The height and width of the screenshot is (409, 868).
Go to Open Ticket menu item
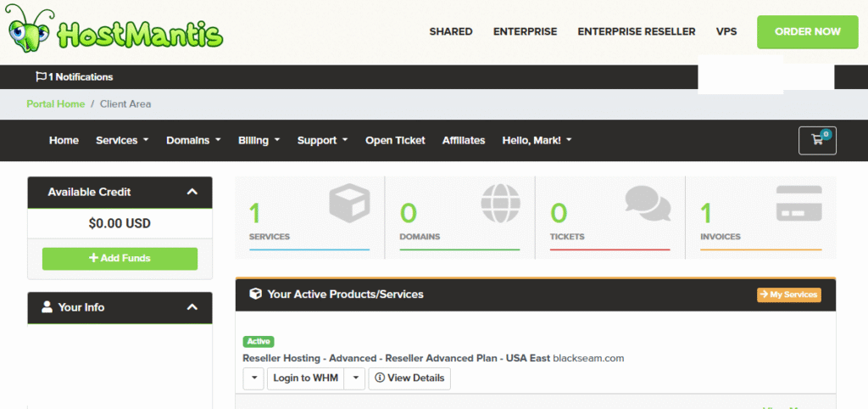(395, 140)
